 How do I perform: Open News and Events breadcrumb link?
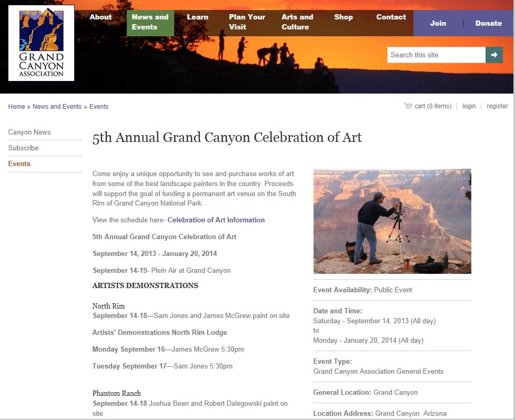(x=57, y=107)
